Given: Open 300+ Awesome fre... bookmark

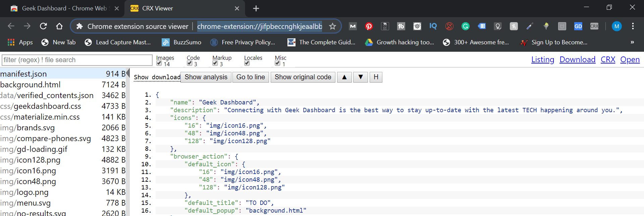Looking at the screenshot, I should [476, 42].
